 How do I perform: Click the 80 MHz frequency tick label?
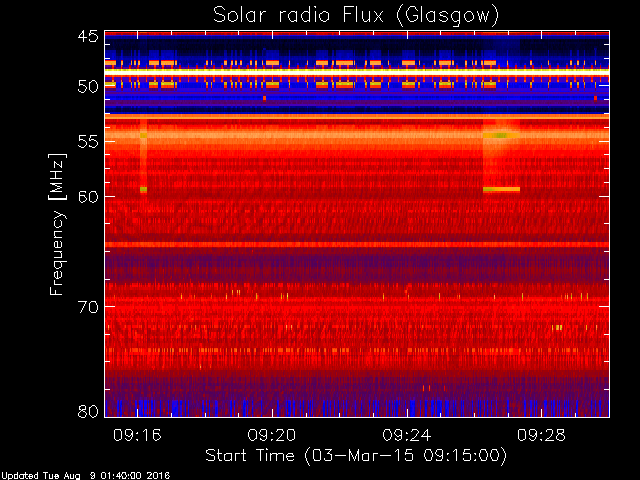(88, 411)
